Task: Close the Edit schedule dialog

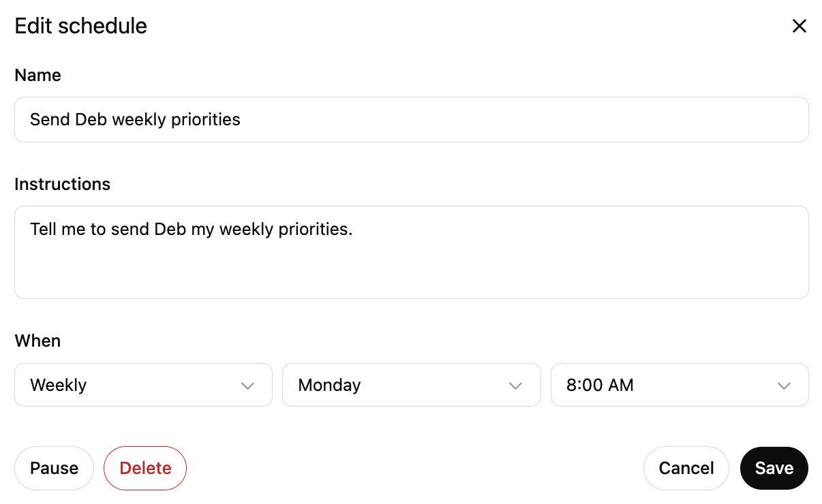Action: (799, 26)
